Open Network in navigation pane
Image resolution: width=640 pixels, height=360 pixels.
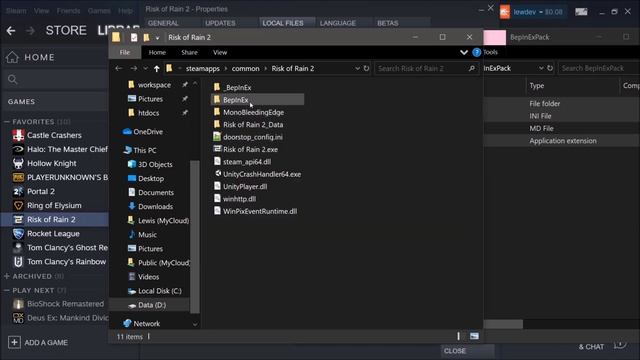[141, 324]
